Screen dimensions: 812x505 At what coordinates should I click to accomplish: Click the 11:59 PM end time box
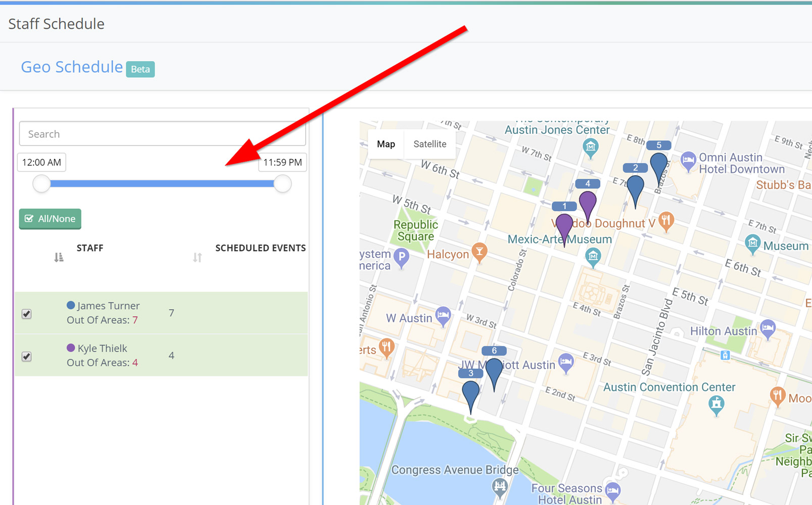tap(282, 162)
